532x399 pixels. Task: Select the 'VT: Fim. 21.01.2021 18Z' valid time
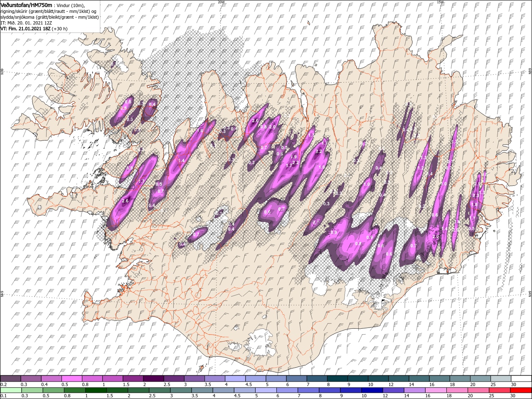25,29
